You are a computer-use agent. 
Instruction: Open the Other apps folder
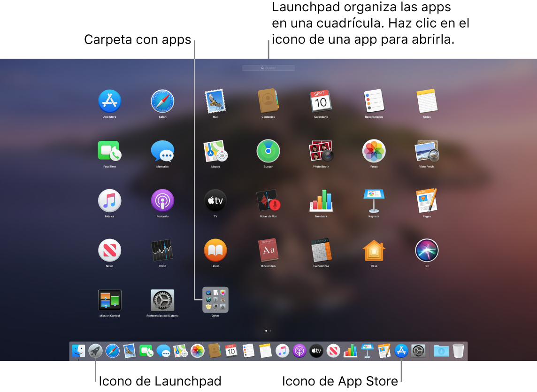coord(215,300)
